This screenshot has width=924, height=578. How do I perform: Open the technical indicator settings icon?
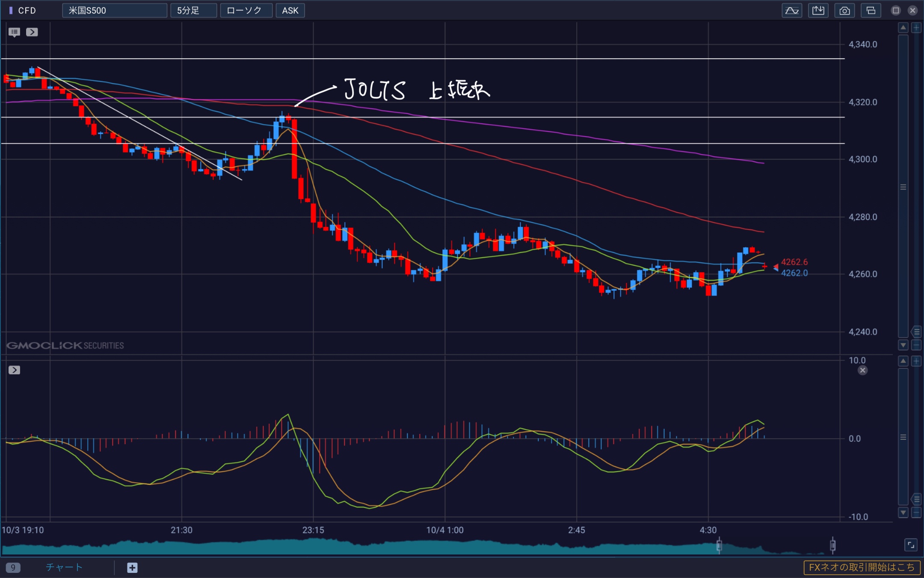pyautogui.click(x=791, y=11)
